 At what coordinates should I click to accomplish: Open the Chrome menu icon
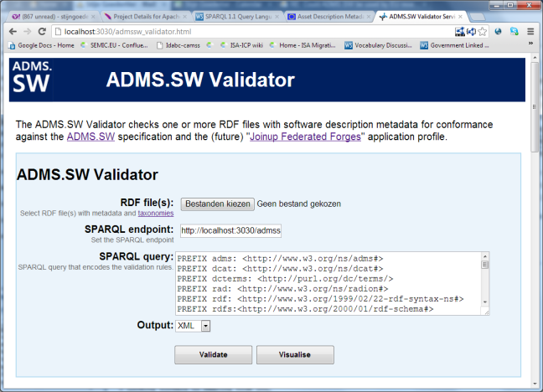click(x=530, y=32)
